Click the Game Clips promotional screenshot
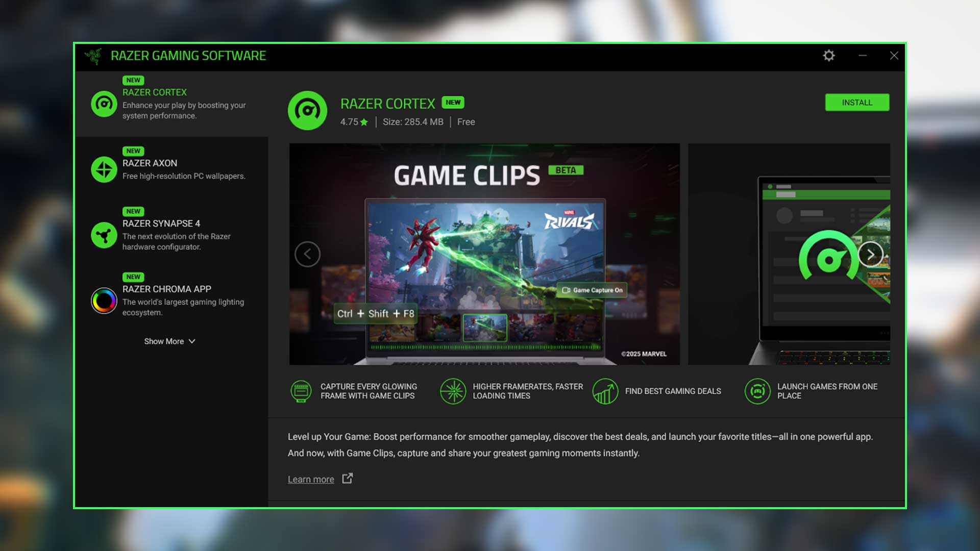The width and height of the screenshot is (980, 551). [484, 254]
